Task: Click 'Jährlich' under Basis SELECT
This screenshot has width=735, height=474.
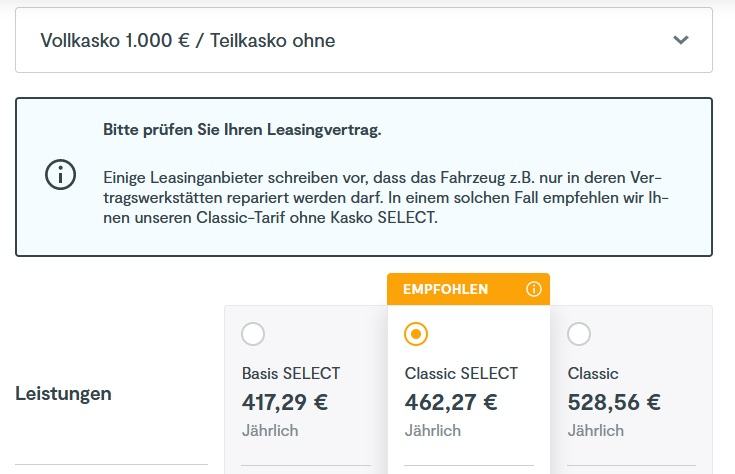Action: point(270,431)
